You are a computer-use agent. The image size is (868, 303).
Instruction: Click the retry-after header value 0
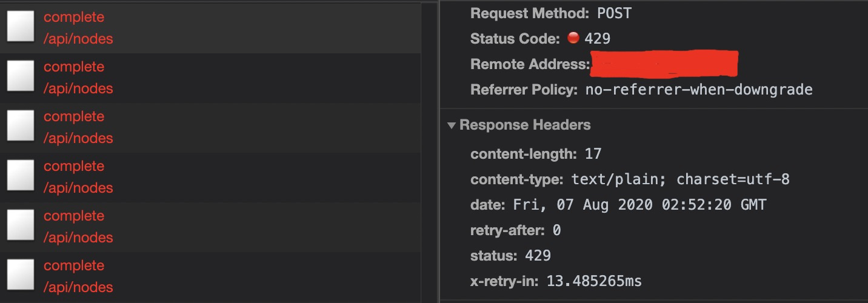coord(556,230)
